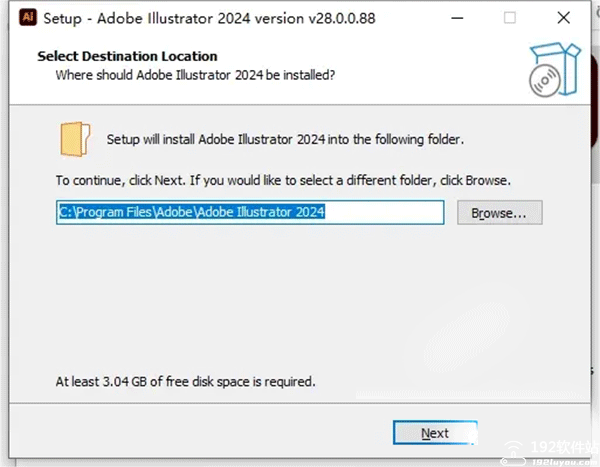Click the yellow folder icon
Image resolution: width=600 pixels, height=467 pixels.
75,139
